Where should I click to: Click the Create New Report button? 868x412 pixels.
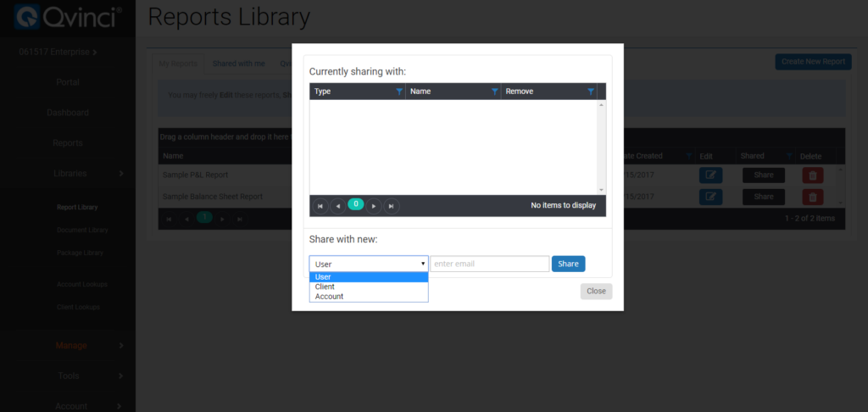(813, 62)
